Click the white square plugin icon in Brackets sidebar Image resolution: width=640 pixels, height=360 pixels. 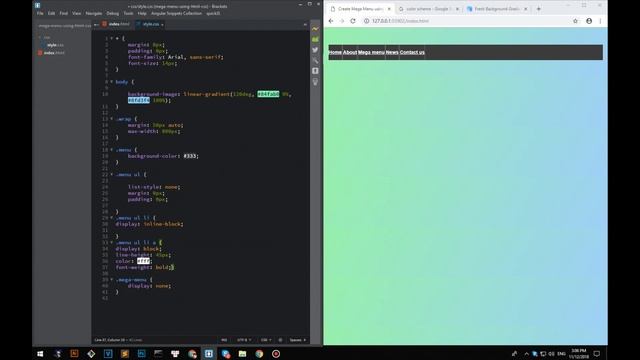[315, 71]
